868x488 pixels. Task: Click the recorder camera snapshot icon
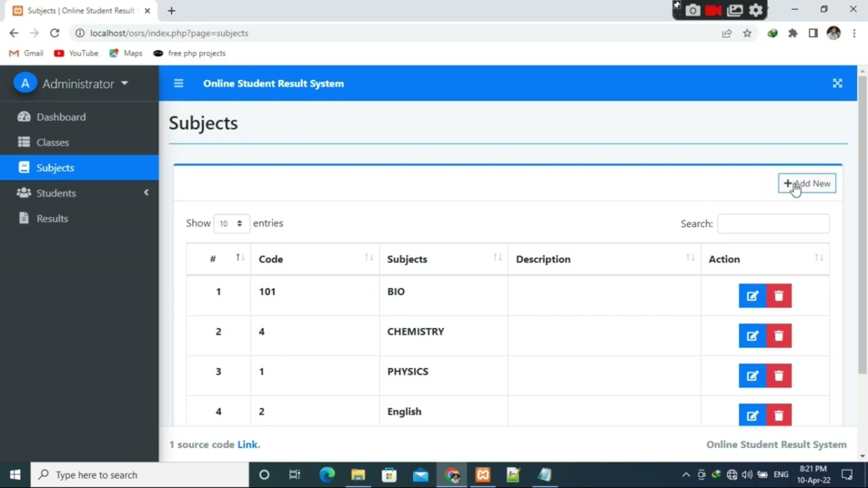[x=692, y=10]
